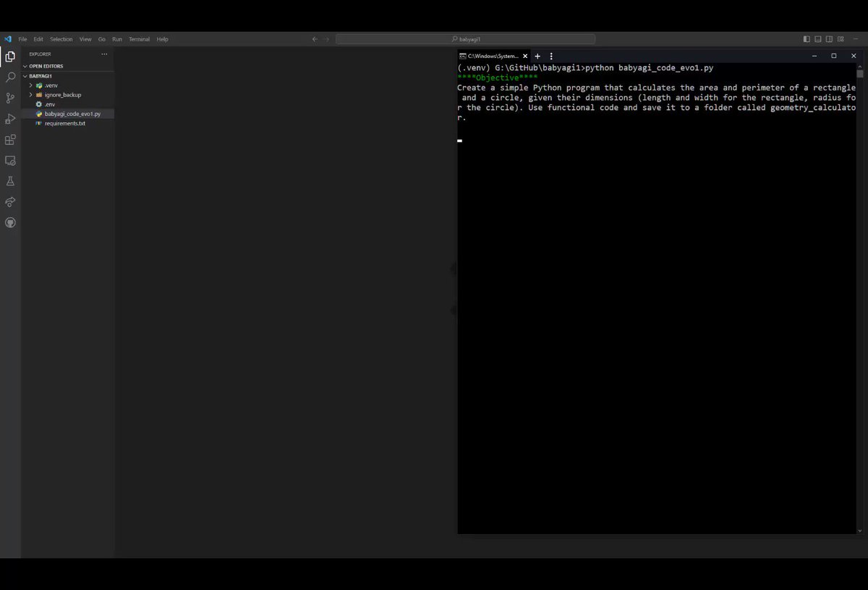Toggle the Primary Side Bar visibility
The width and height of the screenshot is (868, 590).
pos(807,38)
